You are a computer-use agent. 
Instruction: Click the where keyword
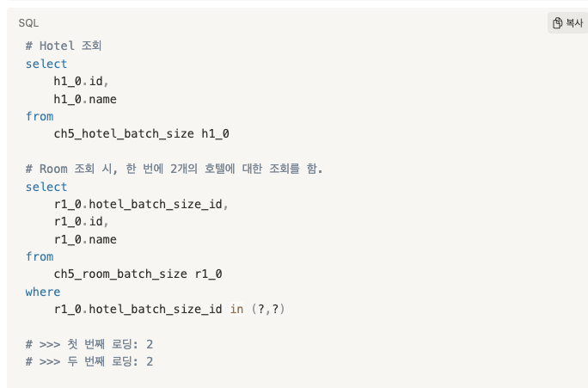tap(43, 292)
